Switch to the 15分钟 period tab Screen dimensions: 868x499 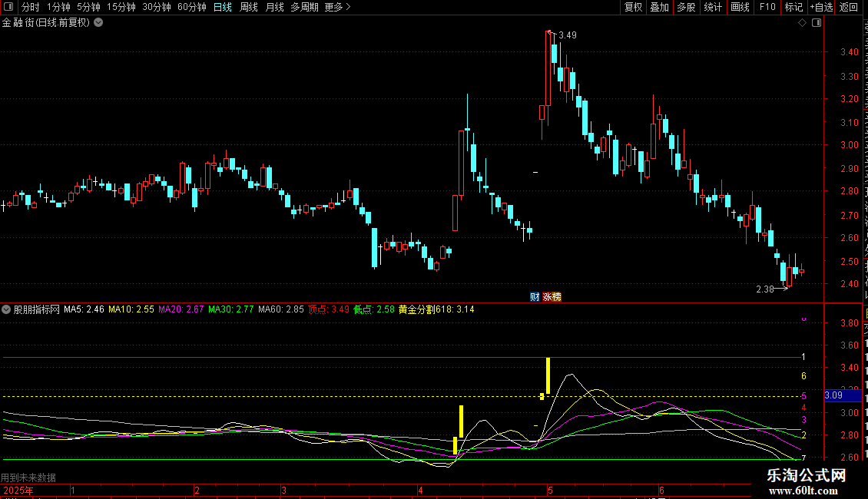coord(121,7)
